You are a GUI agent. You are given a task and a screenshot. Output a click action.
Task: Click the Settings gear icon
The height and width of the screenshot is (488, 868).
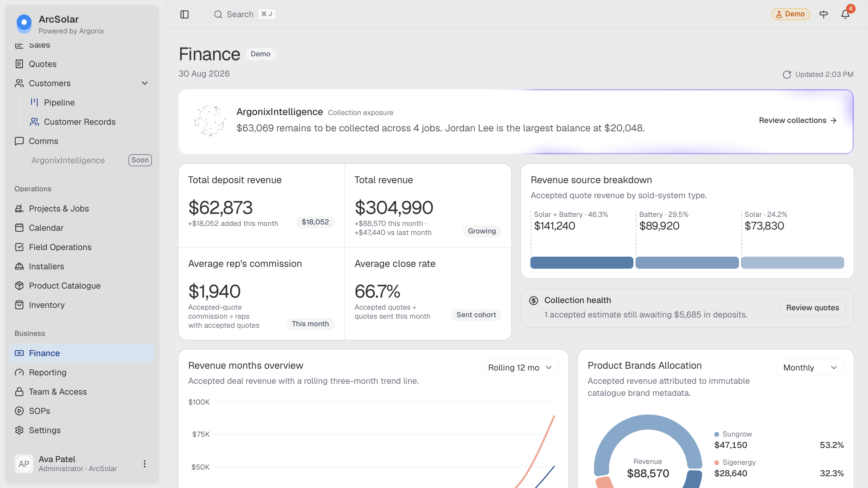click(19, 430)
